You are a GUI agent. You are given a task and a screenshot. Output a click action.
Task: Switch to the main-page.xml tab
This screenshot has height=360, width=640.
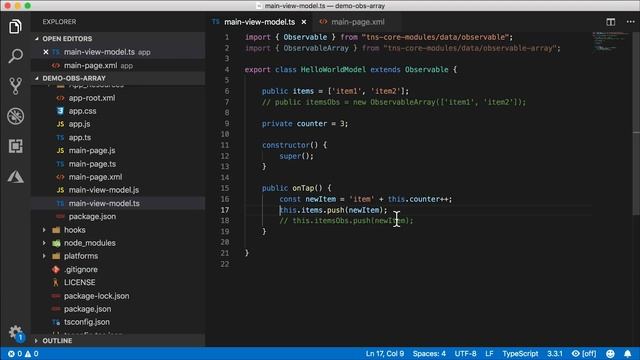click(357, 22)
